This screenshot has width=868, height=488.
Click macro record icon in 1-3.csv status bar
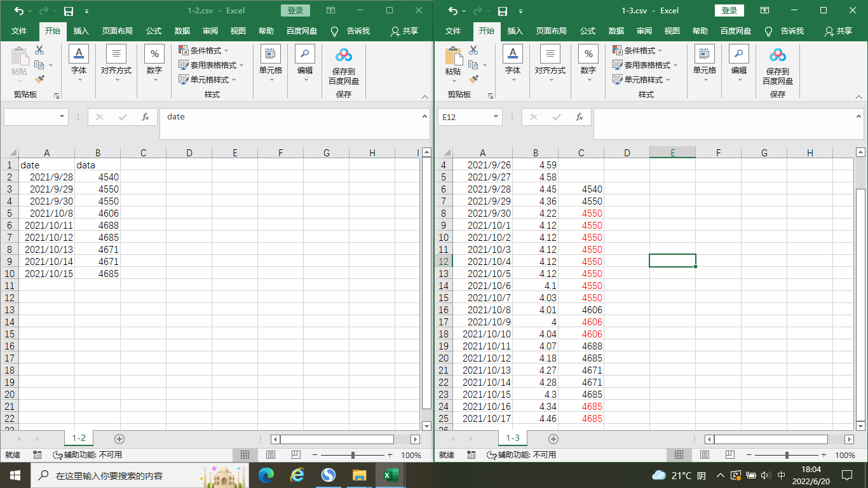tap(471, 455)
